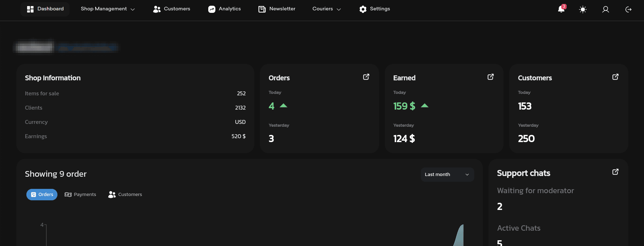The image size is (644, 246).
Task: Click the waiting for moderator count 2
Action: [x=500, y=206]
